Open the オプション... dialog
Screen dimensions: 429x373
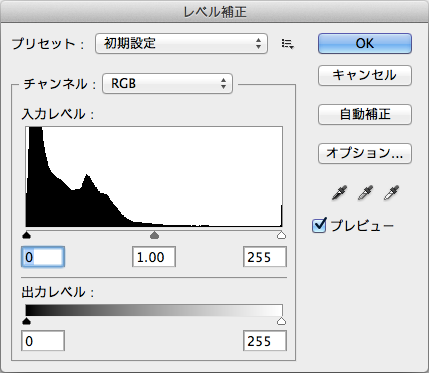coord(365,153)
